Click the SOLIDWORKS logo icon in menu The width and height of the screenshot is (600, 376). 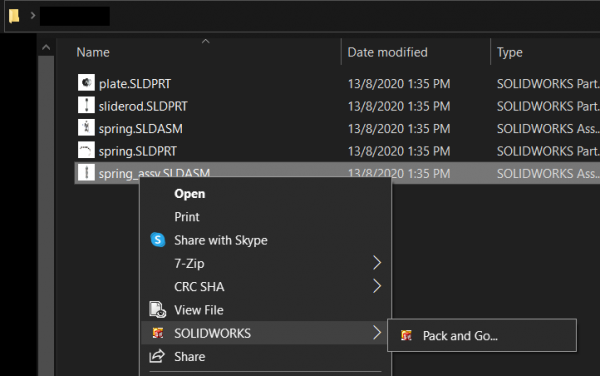158,333
